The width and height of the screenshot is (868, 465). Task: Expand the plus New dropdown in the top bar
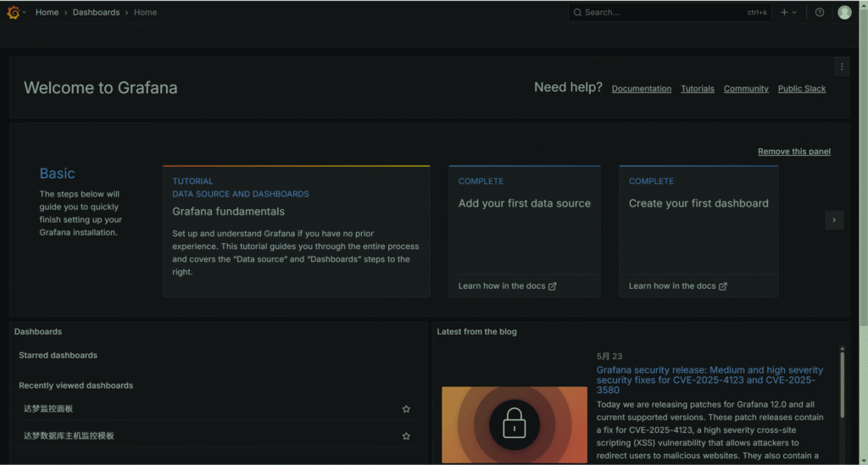click(788, 13)
